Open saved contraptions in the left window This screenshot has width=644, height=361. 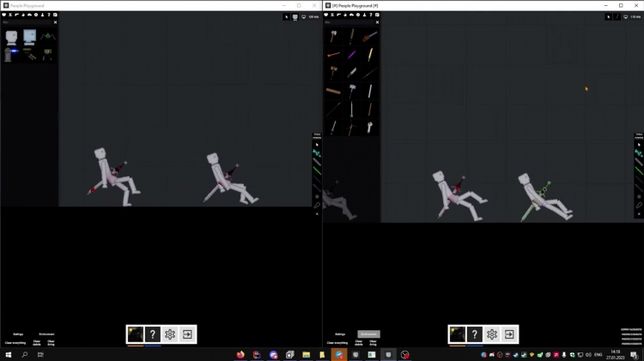tap(55, 15)
